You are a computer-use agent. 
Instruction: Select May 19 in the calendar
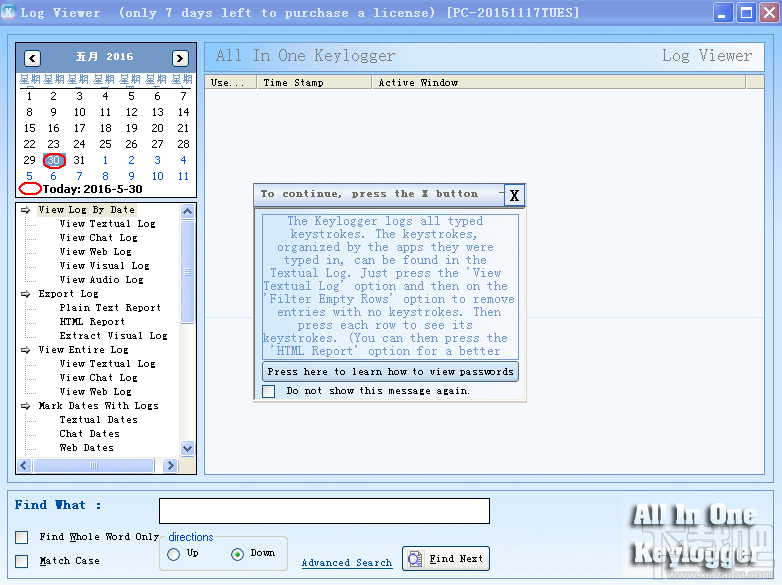(132, 128)
